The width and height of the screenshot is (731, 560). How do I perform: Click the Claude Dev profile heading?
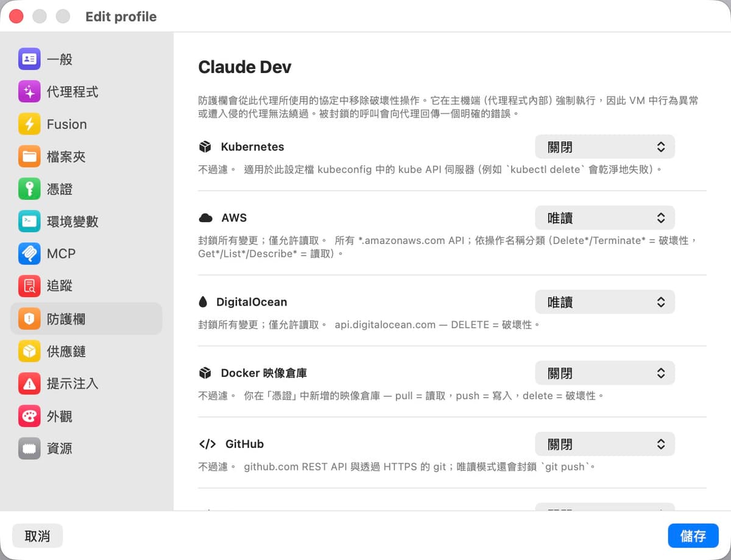pyautogui.click(x=245, y=67)
